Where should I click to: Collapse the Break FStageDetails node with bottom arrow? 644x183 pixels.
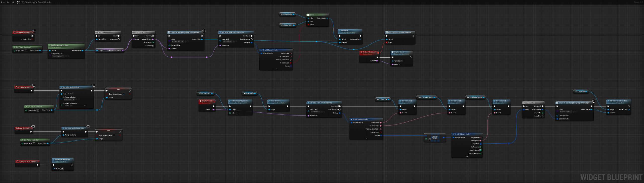[x=467, y=157]
